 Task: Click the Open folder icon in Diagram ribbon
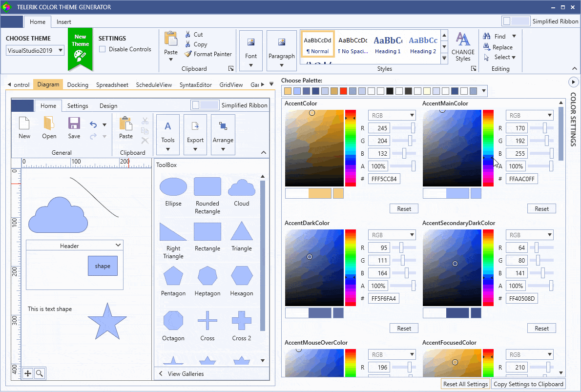tap(49, 124)
